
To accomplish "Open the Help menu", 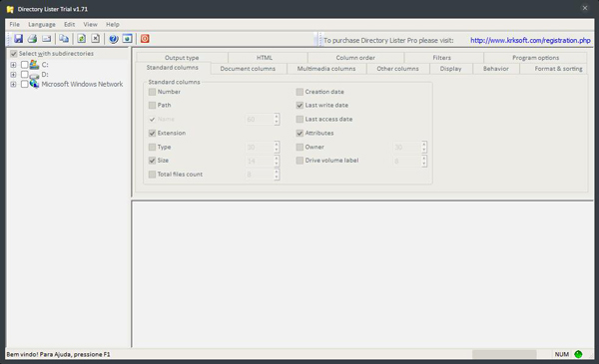I will pos(113,24).
